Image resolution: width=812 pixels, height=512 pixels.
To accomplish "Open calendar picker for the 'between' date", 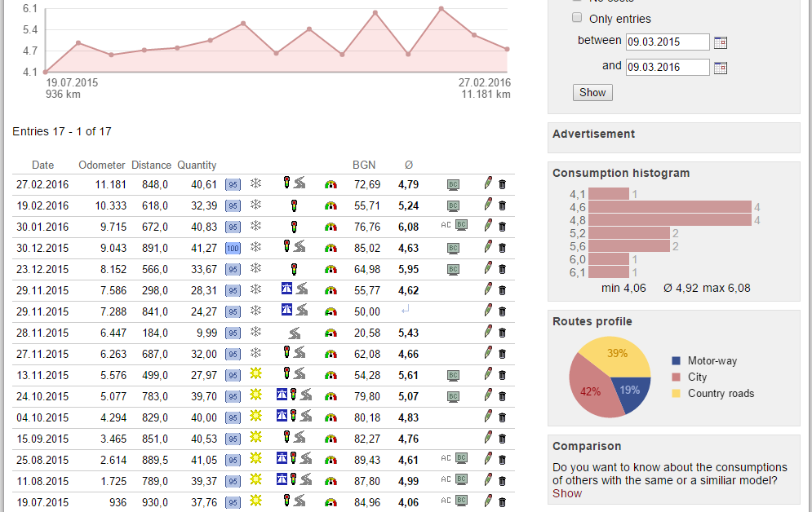I will [x=720, y=42].
